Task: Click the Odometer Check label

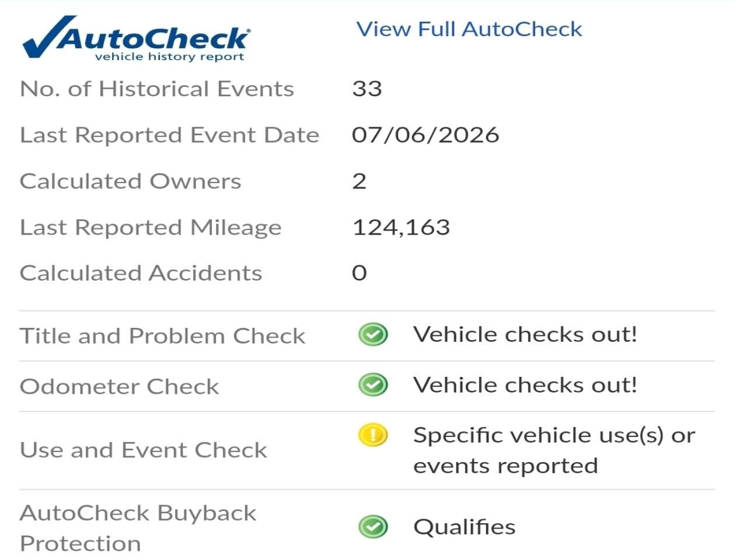Action: [x=120, y=386]
